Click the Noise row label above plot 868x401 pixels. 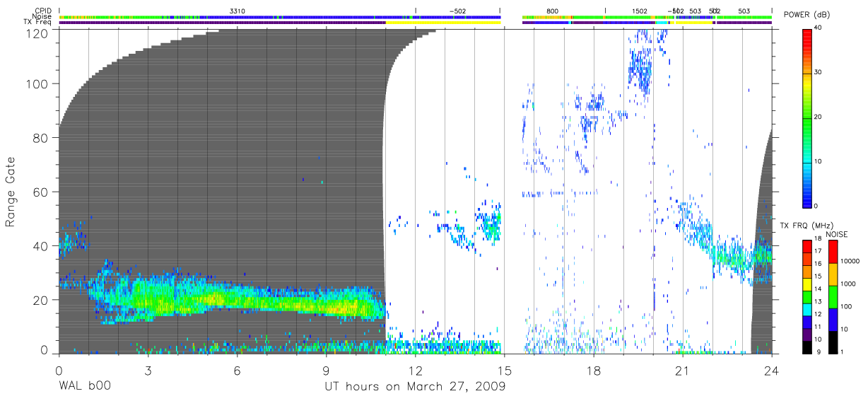tap(42, 16)
